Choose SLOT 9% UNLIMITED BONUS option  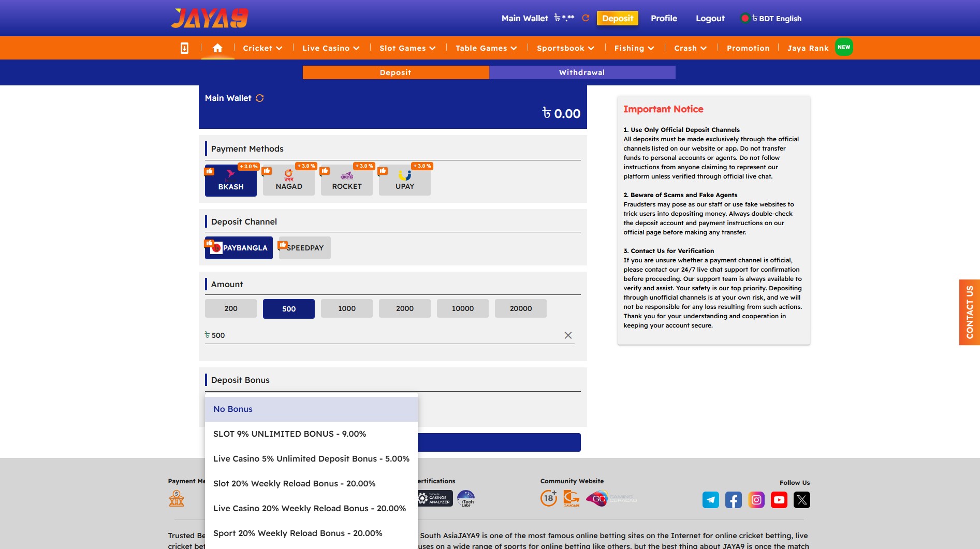[x=311, y=434]
